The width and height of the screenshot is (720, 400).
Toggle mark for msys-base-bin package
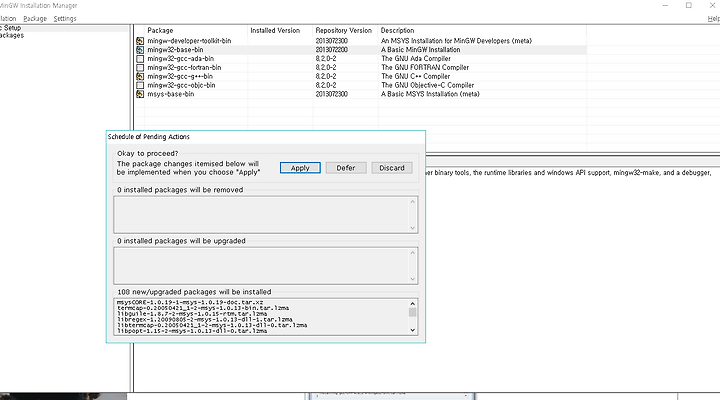point(140,94)
